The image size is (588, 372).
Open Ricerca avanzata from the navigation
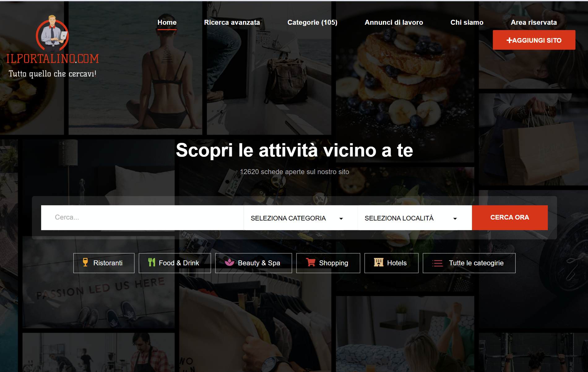point(232,22)
